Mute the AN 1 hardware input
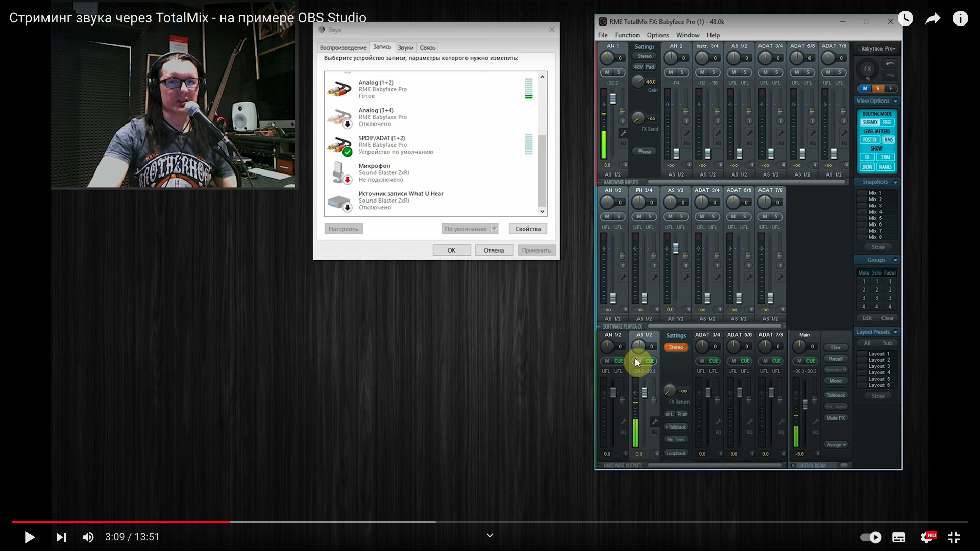The height and width of the screenshot is (551, 980). pos(607,72)
